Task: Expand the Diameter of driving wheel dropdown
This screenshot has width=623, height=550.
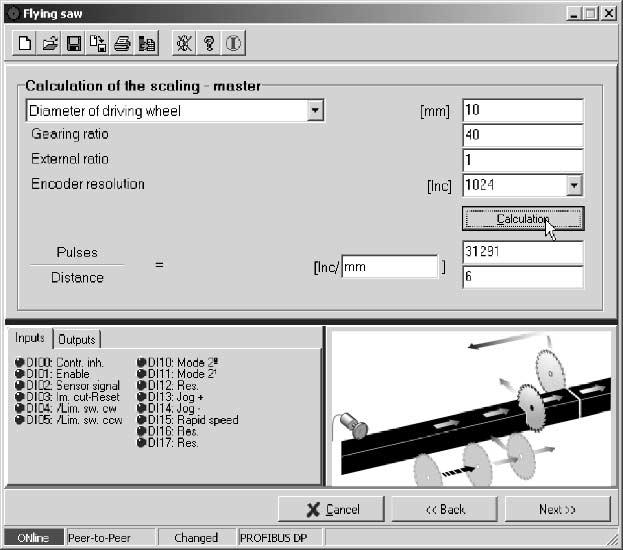Action: tap(315, 110)
